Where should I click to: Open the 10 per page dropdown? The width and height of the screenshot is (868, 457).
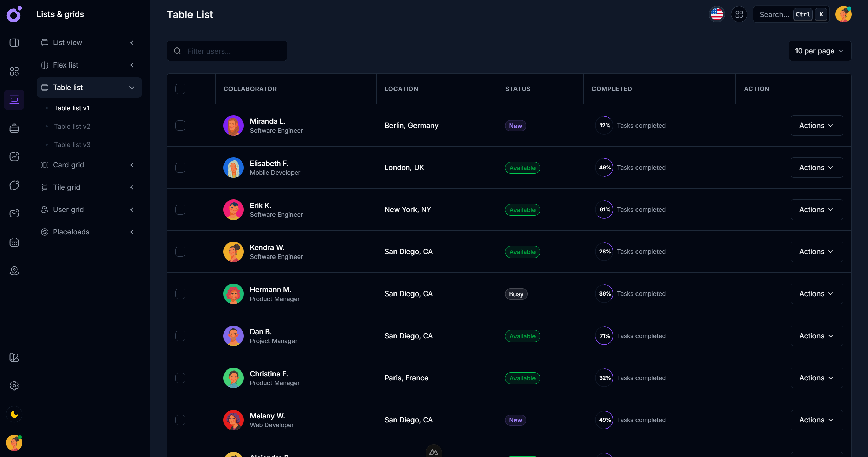pos(820,51)
